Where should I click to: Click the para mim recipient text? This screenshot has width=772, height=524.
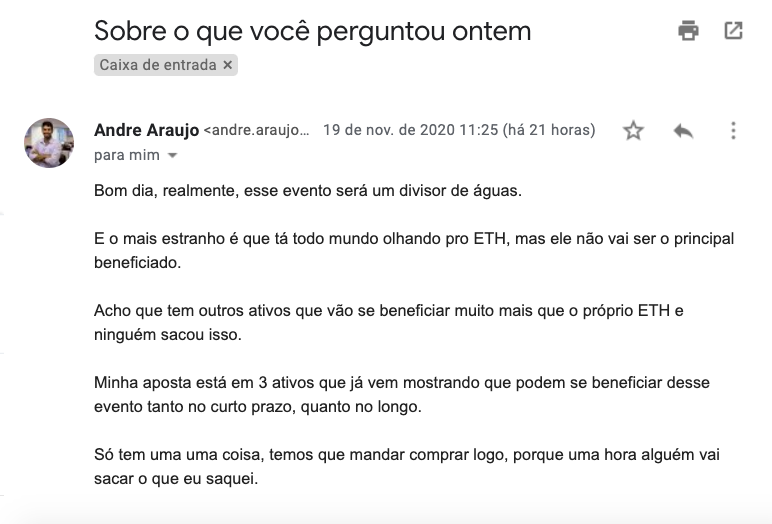[x=126, y=156]
